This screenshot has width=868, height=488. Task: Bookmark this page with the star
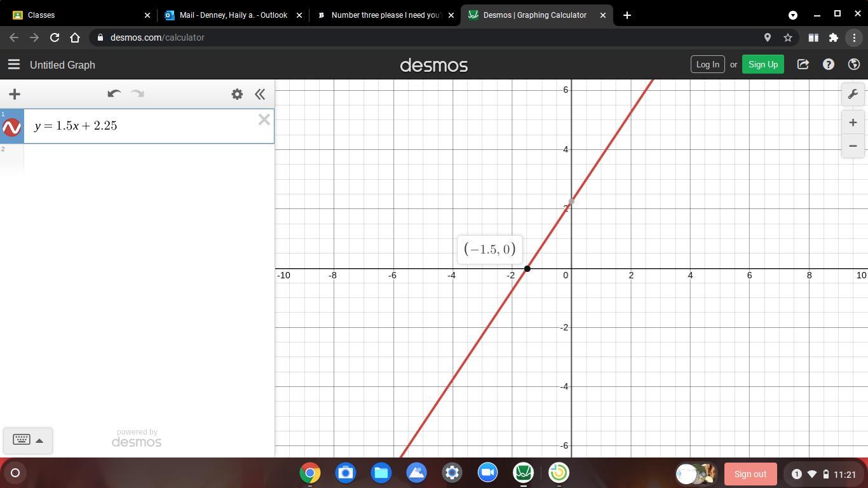[788, 37]
